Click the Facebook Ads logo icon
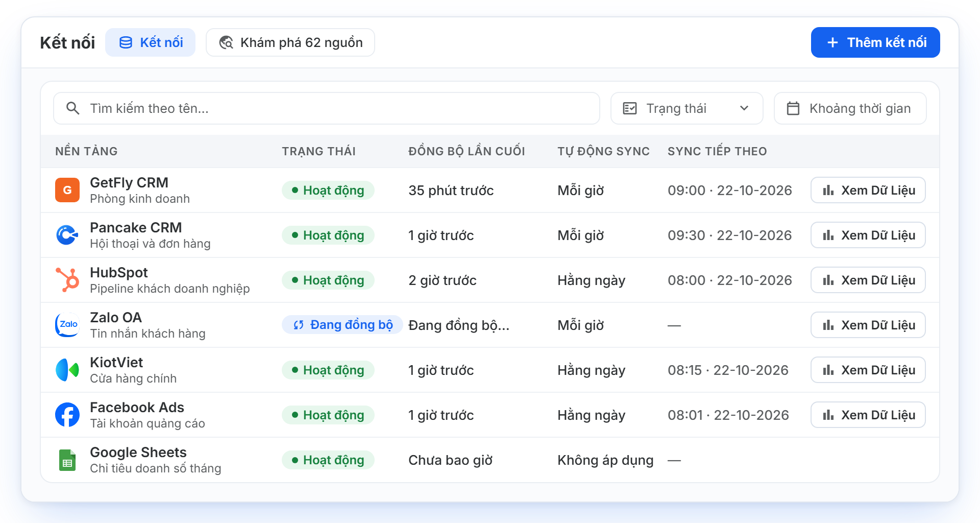The image size is (980, 523). 67,415
